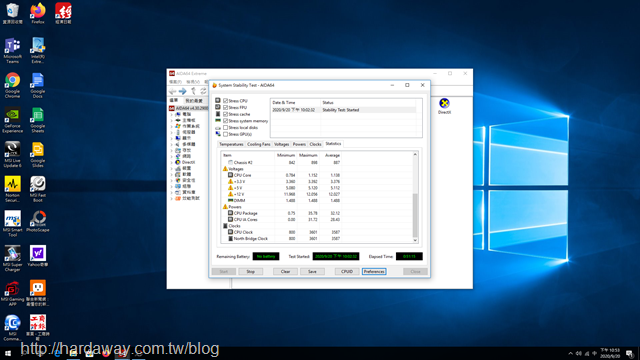Image resolution: width=640 pixels, height=360 pixels.
Task: Click the Save button
Action: click(312, 271)
